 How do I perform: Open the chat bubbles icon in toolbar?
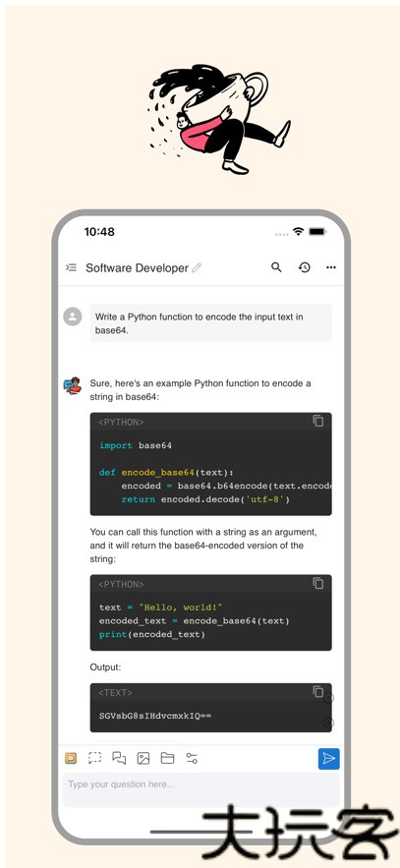[x=119, y=758]
